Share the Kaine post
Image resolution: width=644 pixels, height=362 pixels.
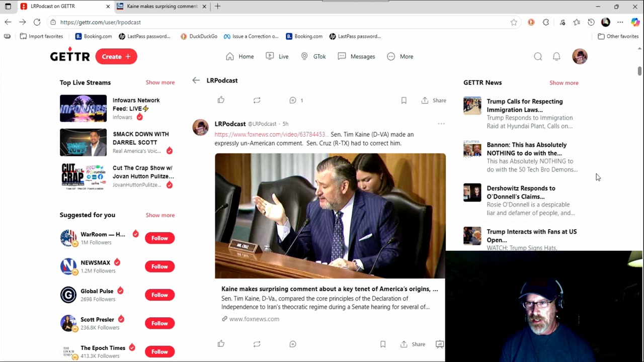pyautogui.click(x=413, y=344)
